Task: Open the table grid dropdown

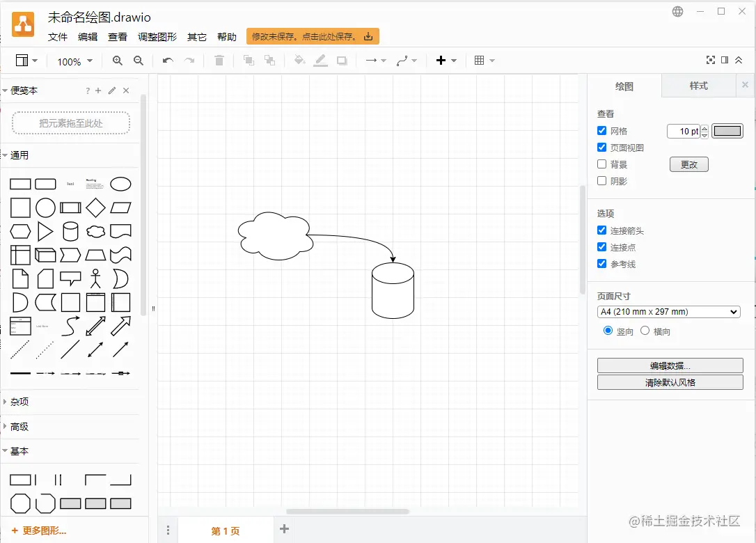Action: (485, 61)
